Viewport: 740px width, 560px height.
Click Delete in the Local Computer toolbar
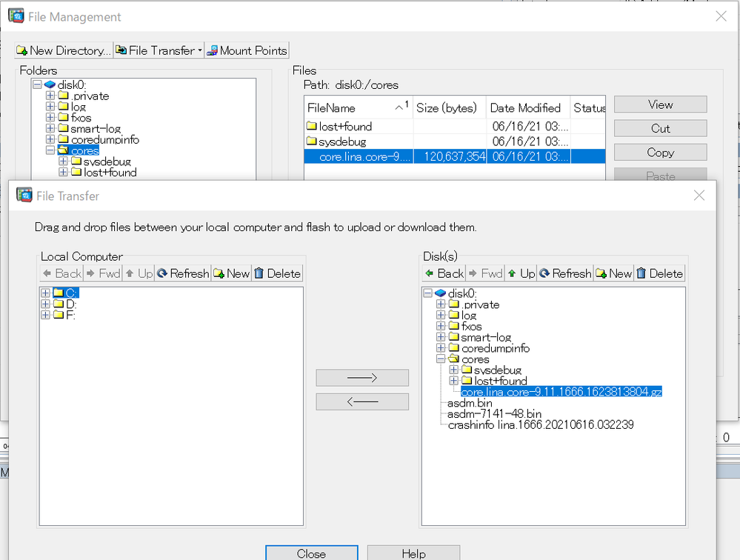[x=278, y=273]
